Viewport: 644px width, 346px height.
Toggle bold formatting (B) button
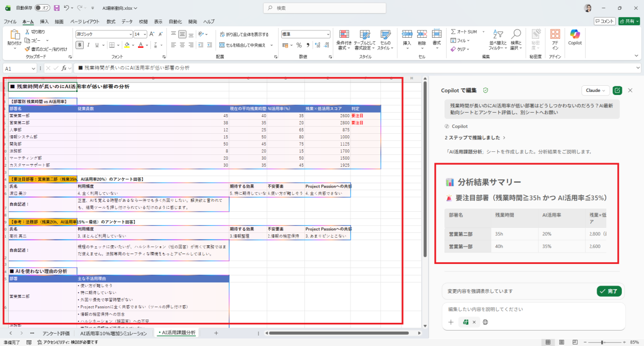(80, 45)
